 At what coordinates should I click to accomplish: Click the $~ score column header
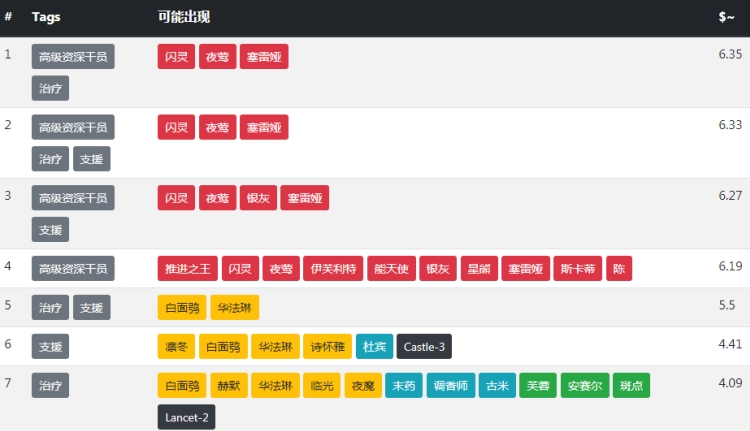tap(726, 17)
